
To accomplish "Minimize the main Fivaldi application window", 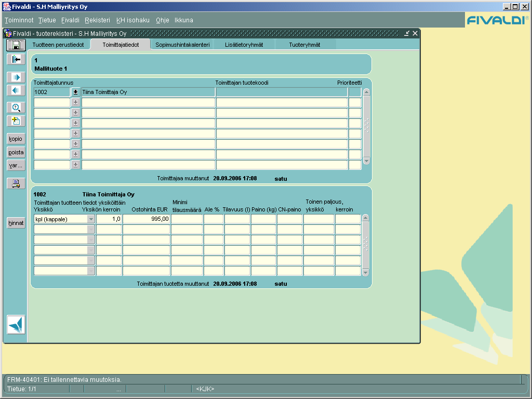I will point(507,6).
